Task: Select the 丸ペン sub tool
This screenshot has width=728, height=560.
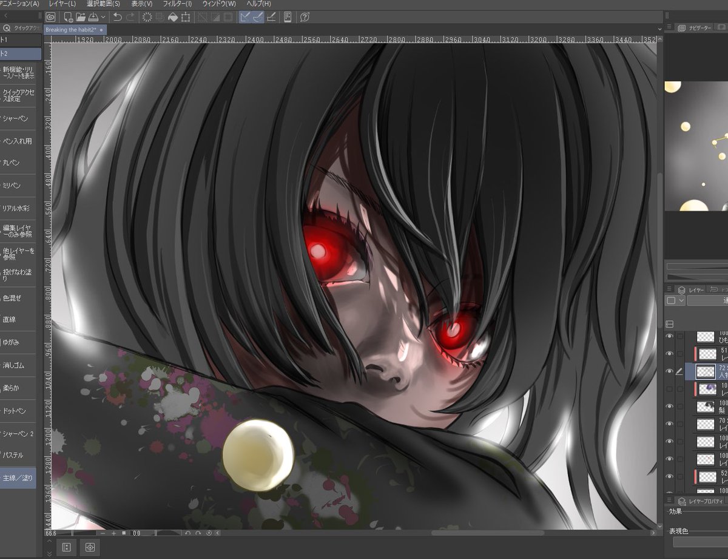Action: click(x=18, y=164)
